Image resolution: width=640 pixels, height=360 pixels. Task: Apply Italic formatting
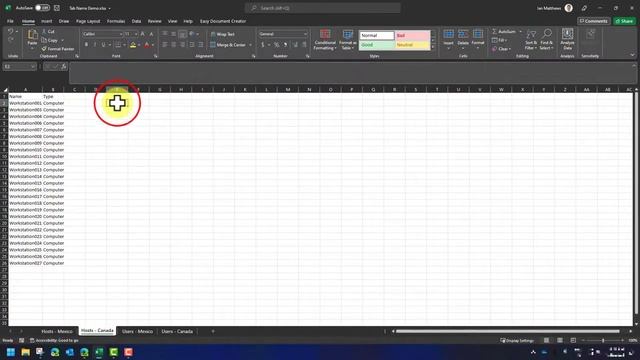(95, 45)
